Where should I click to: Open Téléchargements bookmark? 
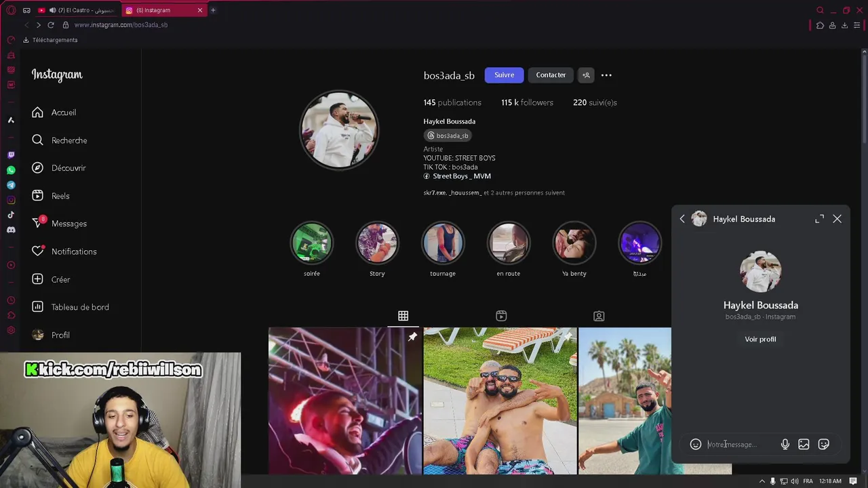point(50,40)
